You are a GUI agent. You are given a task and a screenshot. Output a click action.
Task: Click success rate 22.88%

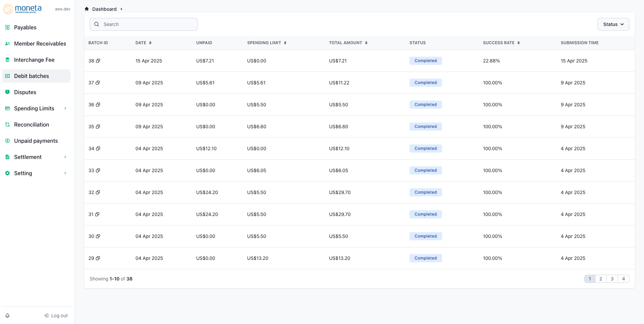coord(491,61)
